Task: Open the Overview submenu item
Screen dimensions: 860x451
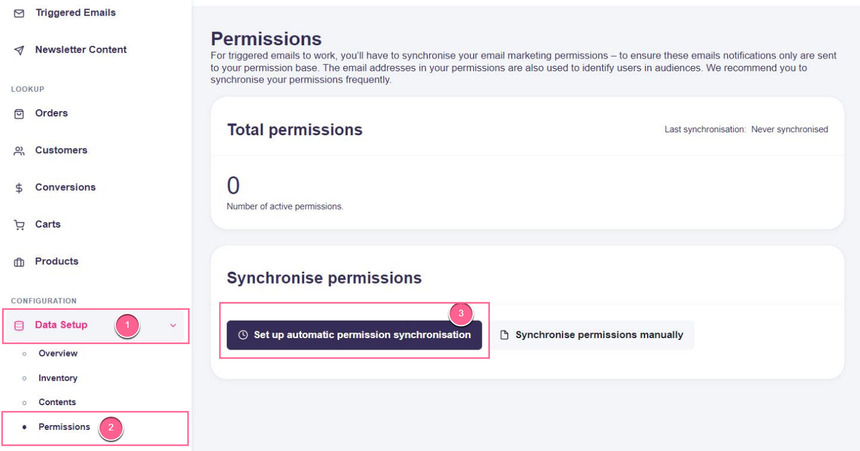Action: click(57, 354)
